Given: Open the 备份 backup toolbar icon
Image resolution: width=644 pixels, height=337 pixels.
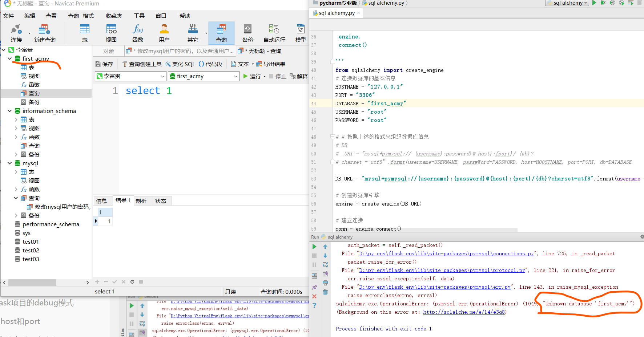Looking at the screenshot, I should (x=248, y=33).
